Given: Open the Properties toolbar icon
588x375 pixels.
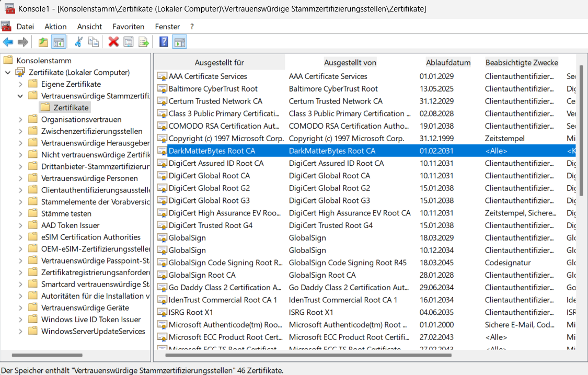Looking at the screenshot, I should click(129, 42).
